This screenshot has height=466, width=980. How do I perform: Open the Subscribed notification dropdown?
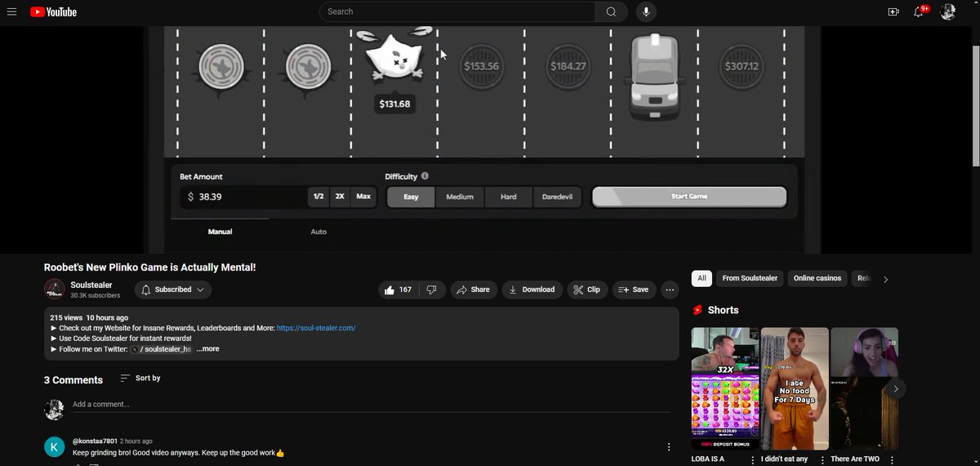[172, 289]
